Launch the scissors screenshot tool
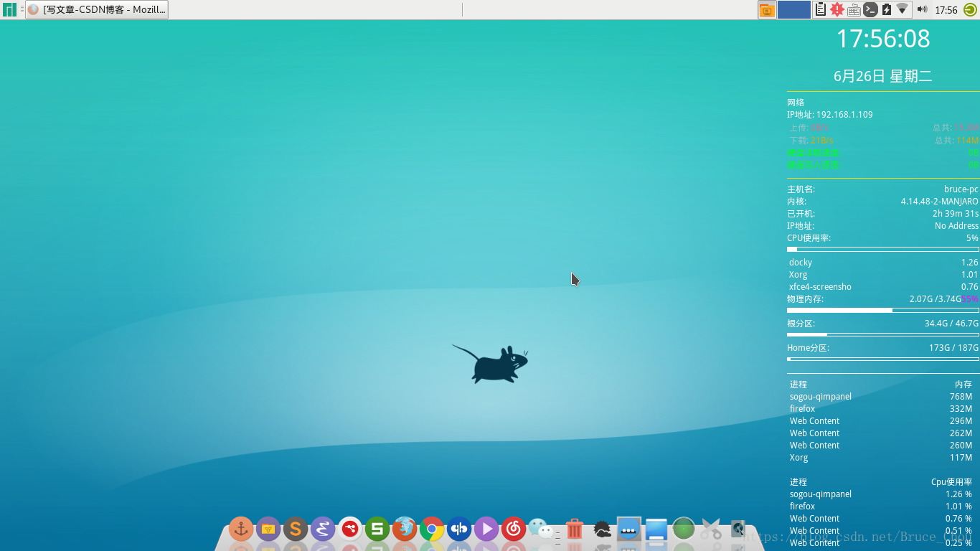980x551 pixels. point(711,529)
